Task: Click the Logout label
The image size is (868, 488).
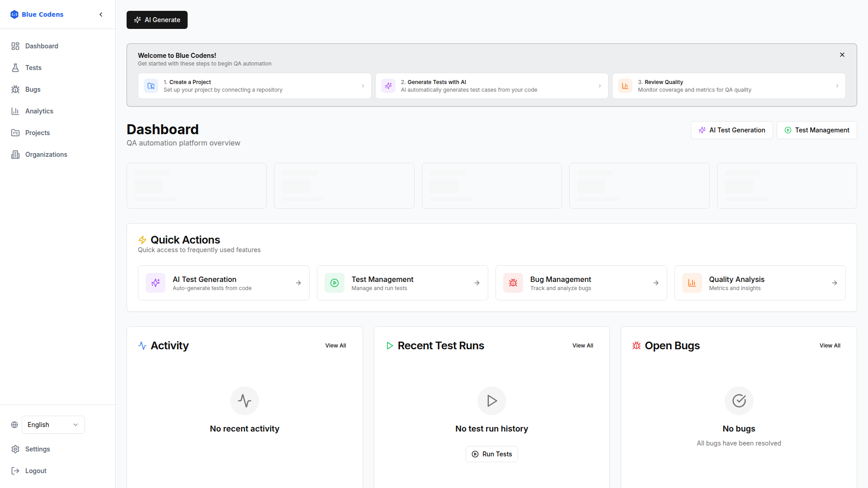Action: (x=36, y=471)
